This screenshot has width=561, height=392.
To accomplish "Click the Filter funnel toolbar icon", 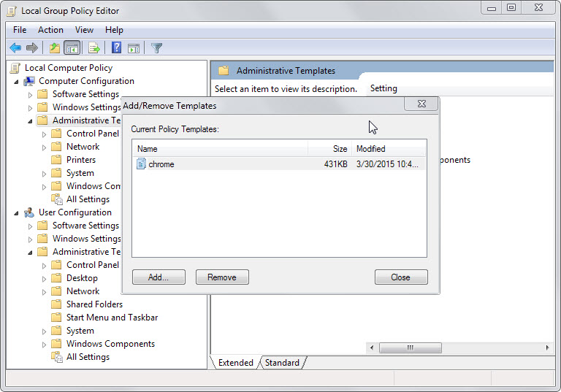I will (x=156, y=47).
